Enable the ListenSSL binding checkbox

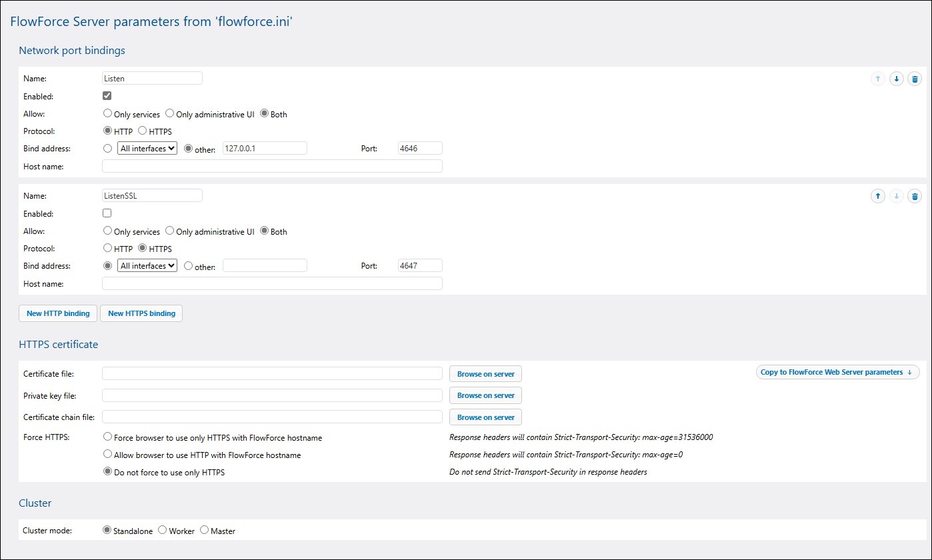[x=107, y=213]
